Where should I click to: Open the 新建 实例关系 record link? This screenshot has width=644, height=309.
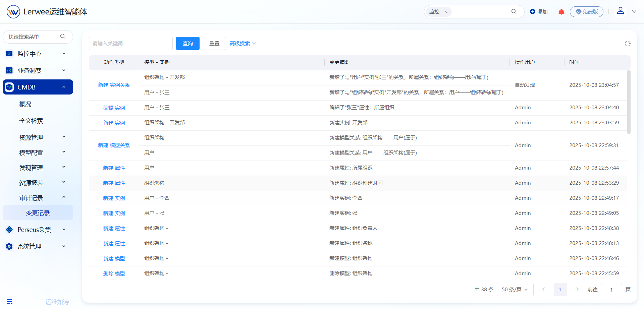pos(114,85)
